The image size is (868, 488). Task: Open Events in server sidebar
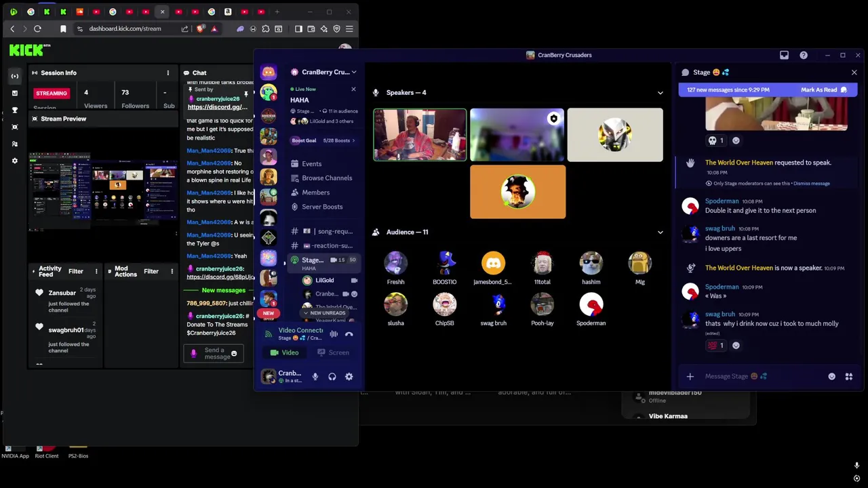point(312,164)
